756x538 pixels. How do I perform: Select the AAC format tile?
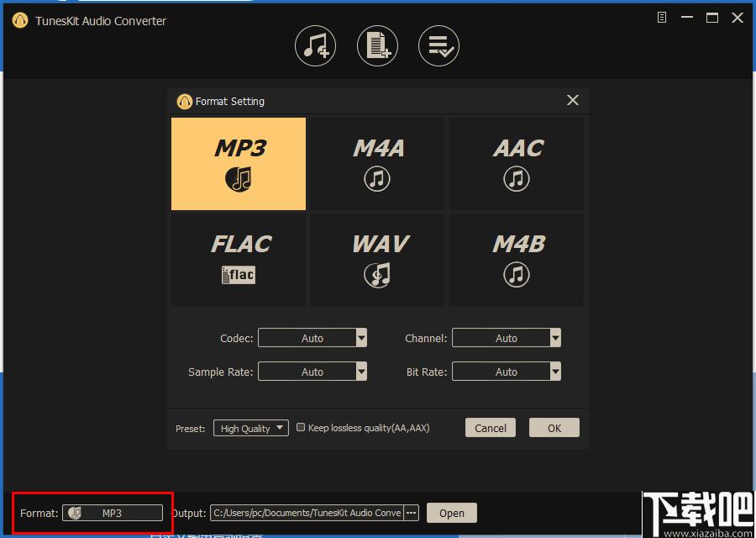pos(517,164)
